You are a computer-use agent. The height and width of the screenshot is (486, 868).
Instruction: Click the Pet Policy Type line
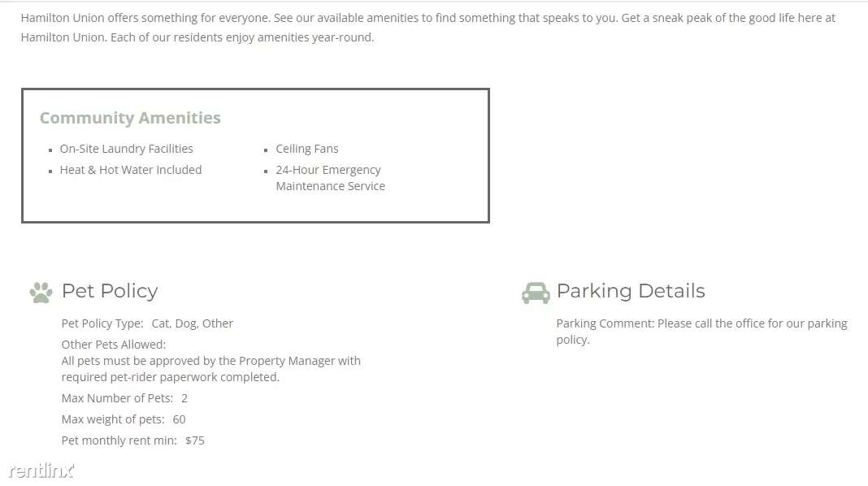pyautogui.click(x=147, y=323)
